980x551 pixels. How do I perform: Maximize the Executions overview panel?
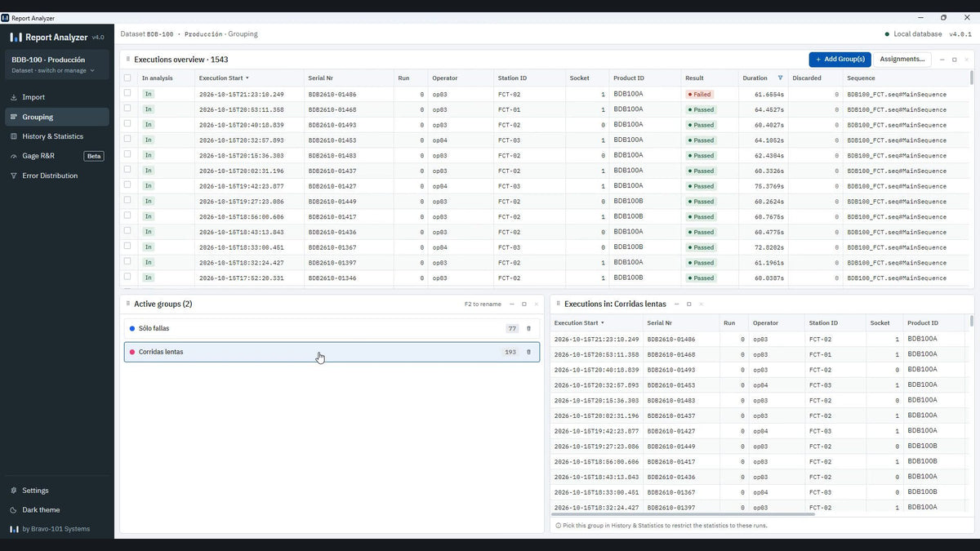[x=954, y=60]
